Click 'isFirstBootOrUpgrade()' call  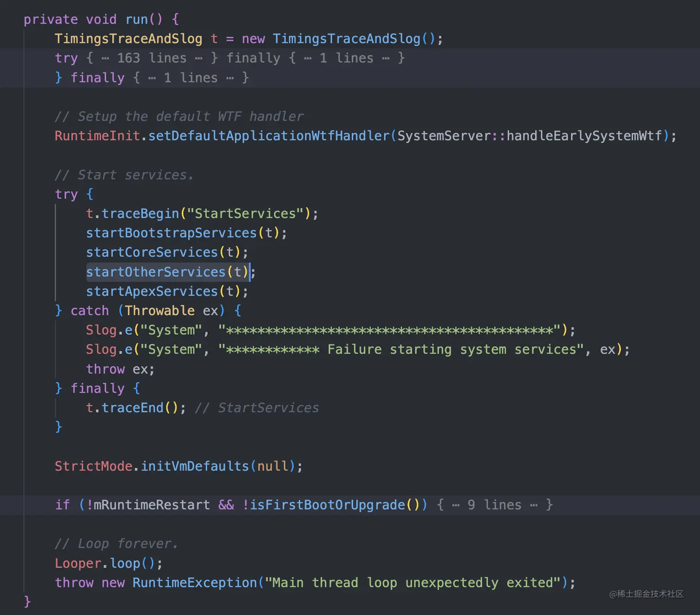(335, 505)
